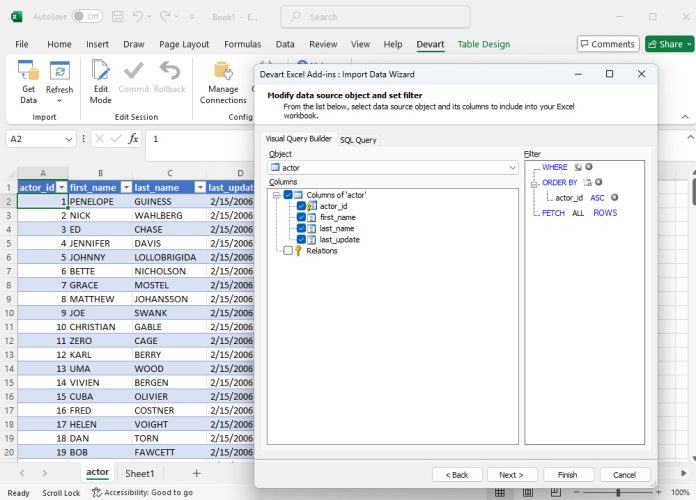The width and height of the screenshot is (696, 500).
Task: Open the Object dropdown showing actor
Action: 511,168
